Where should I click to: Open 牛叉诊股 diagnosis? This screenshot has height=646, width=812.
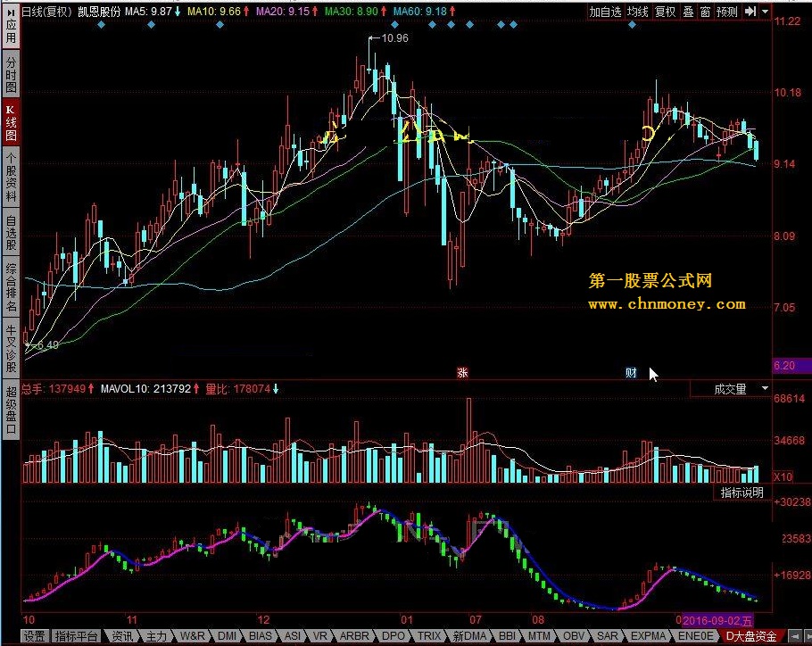coord(11,349)
